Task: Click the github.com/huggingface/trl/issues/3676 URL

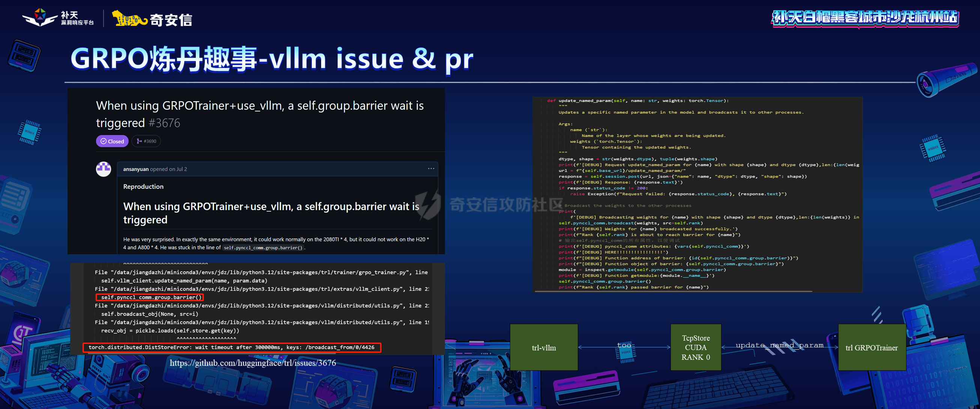Action: [253, 363]
